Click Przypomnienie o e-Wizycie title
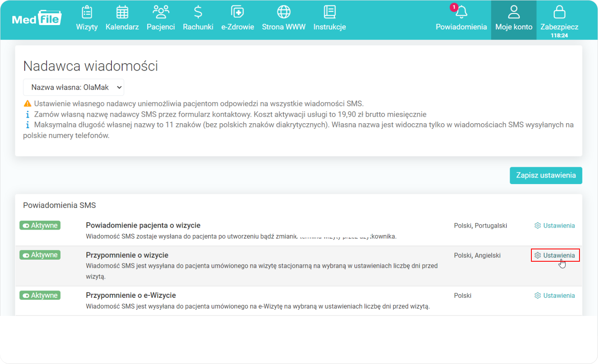Screen dimensions: 598x364 coord(131,295)
